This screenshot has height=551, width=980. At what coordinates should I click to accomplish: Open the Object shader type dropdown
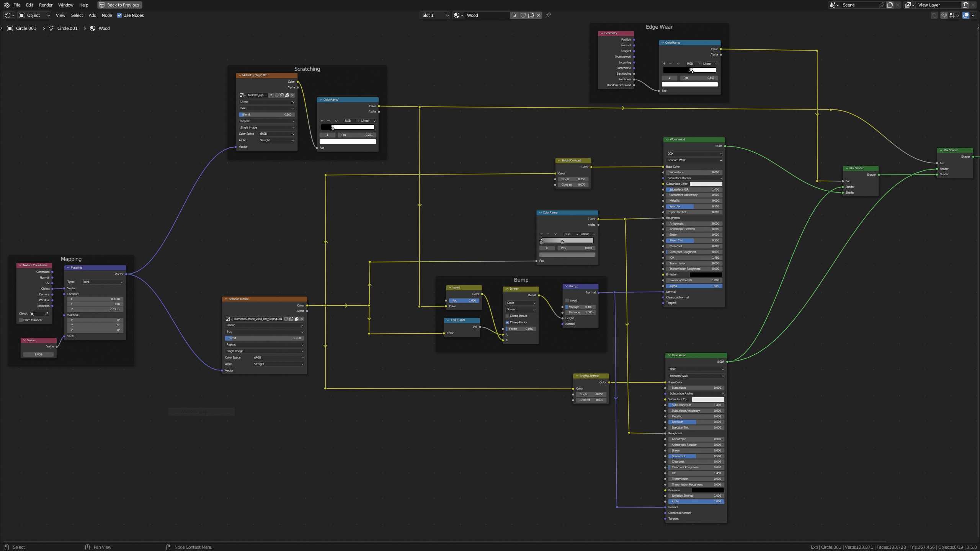coord(34,15)
